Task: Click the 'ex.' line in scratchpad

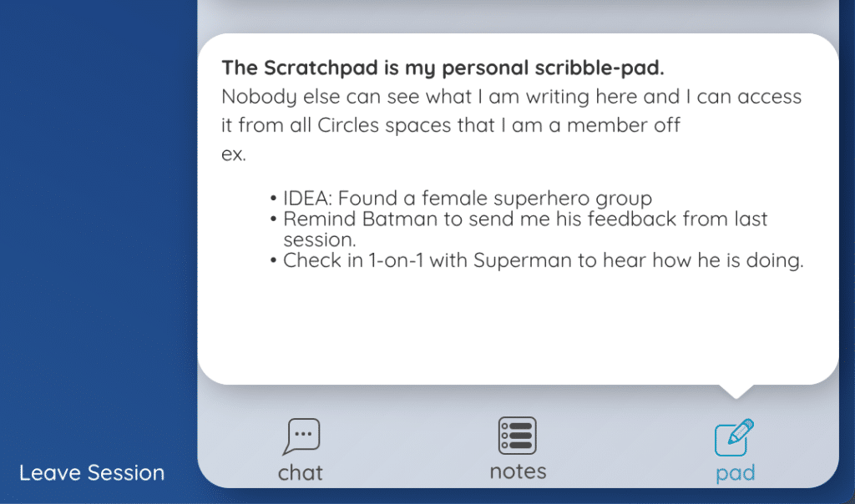Action: [234, 154]
